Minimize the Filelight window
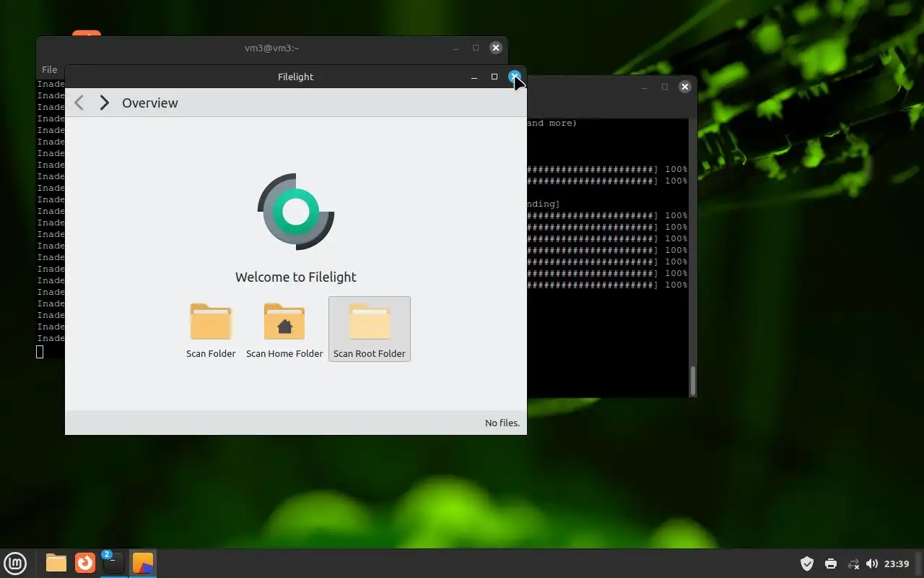 pyautogui.click(x=474, y=77)
